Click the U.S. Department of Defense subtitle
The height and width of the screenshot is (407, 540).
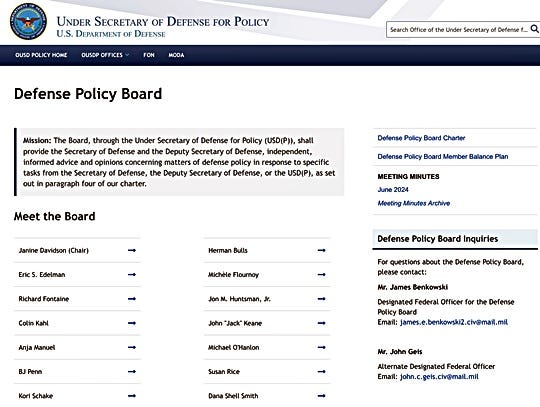pos(111,34)
